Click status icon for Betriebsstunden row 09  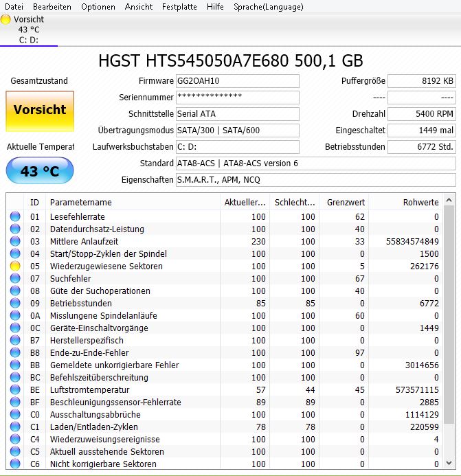[x=15, y=303]
